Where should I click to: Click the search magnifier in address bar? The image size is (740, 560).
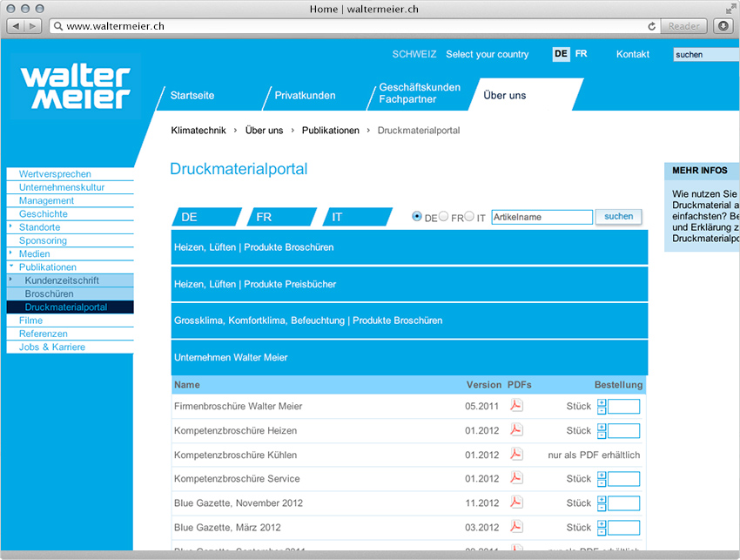coord(58,26)
